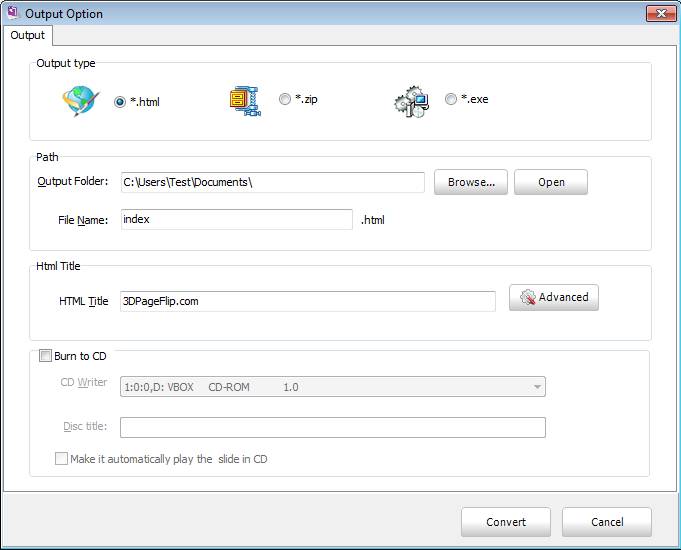Click the EXE gears output icon

click(x=412, y=101)
